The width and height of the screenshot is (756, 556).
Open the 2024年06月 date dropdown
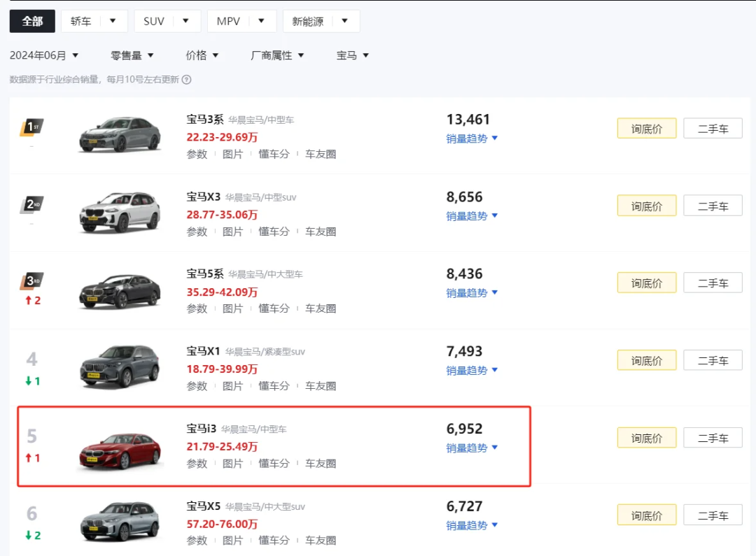(x=44, y=55)
